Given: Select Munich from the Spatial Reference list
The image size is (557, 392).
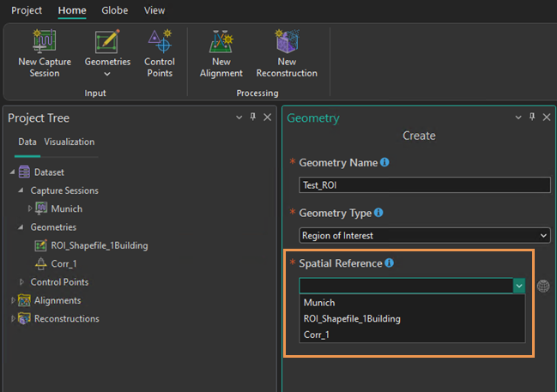Looking at the screenshot, I should [x=319, y=303].
